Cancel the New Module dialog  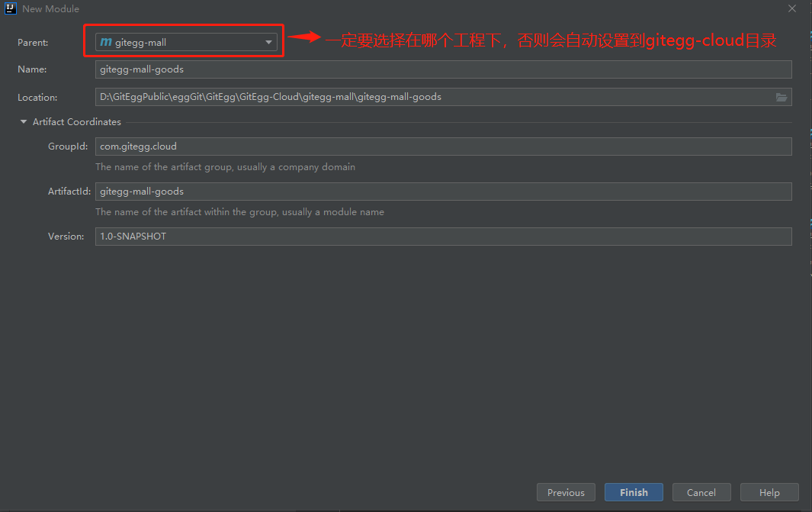[701, 492]
